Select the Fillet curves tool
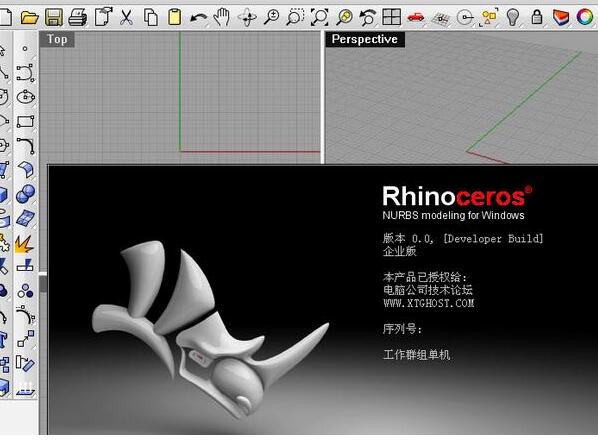The height and width of the screenshot is (440, 598). coord(25,146)
